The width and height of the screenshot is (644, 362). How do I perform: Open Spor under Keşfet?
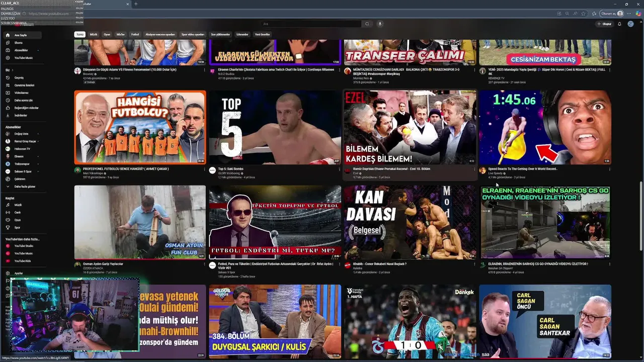pos(23,227)
